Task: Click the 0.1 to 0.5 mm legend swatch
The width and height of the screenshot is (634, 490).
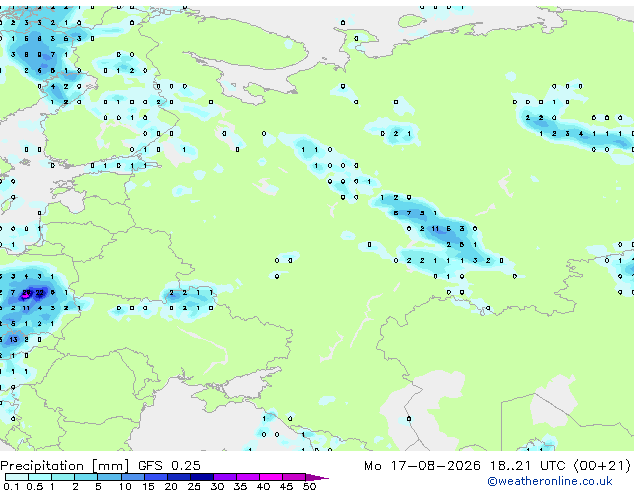Action: (x=17, y=477)
